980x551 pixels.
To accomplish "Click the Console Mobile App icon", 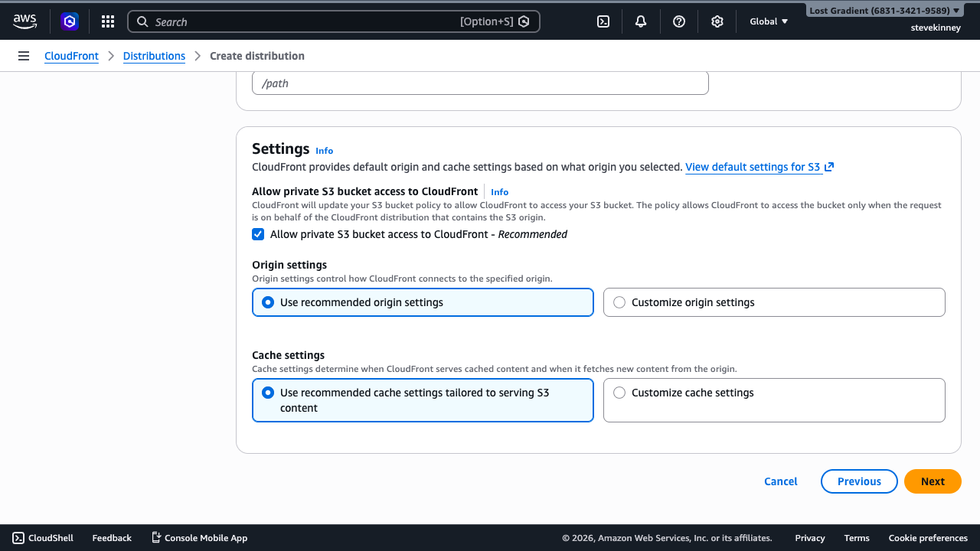I will (x=156, y=538).
